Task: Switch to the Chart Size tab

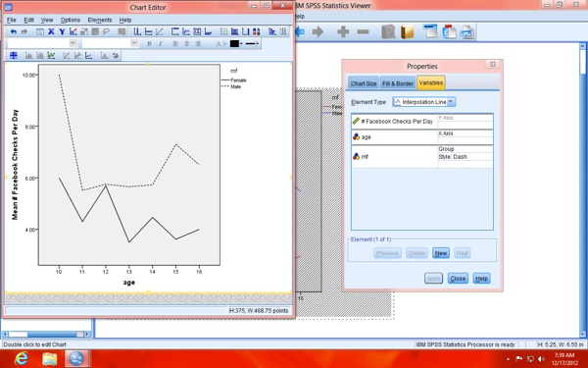Action: [364, 83]
